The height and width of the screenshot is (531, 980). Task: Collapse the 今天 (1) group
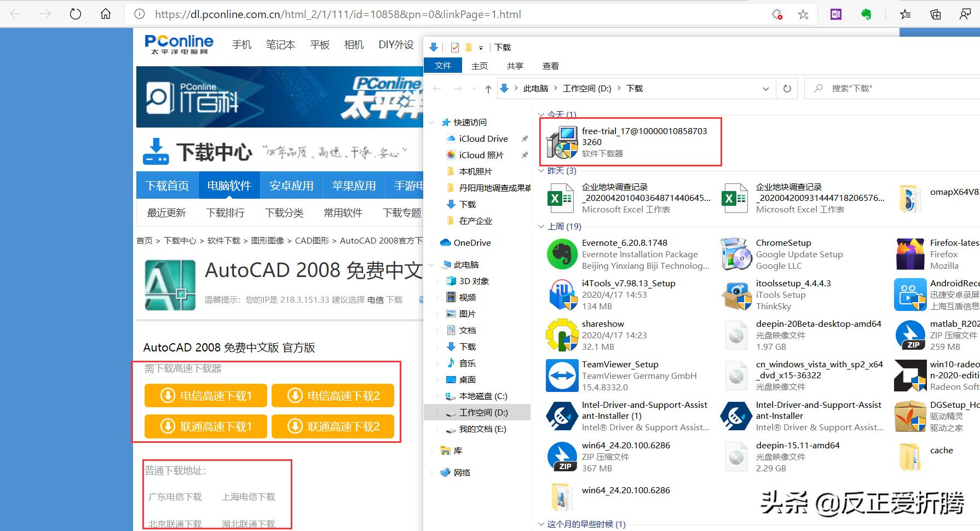(541, 115)
